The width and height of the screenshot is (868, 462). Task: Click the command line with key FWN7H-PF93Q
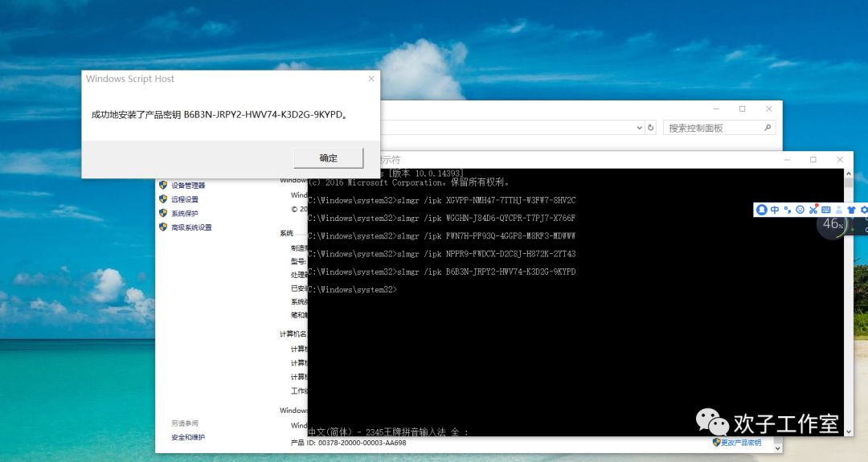click(x=442, y=235)
